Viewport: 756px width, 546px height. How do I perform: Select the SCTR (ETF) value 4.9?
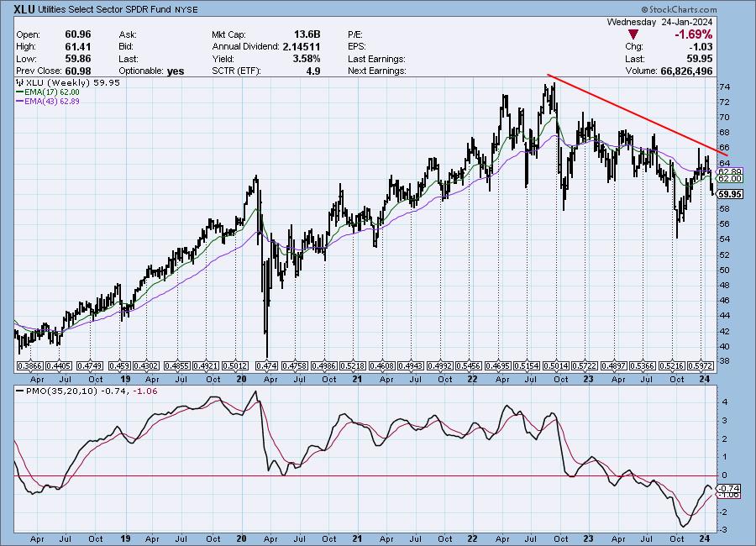click(x=313, y=71)
